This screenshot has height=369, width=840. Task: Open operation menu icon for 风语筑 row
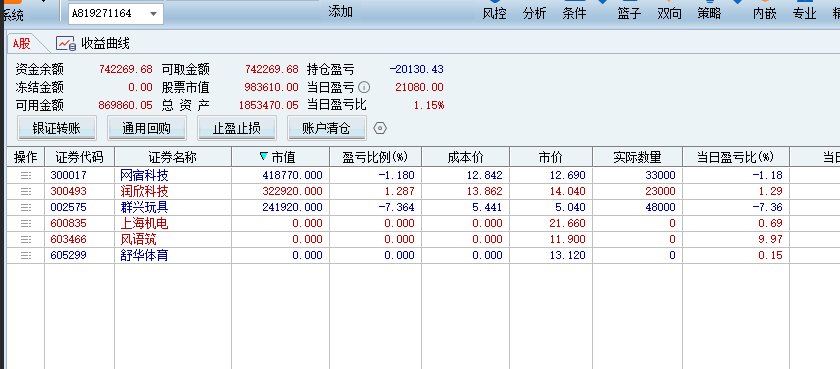[26, 239]
